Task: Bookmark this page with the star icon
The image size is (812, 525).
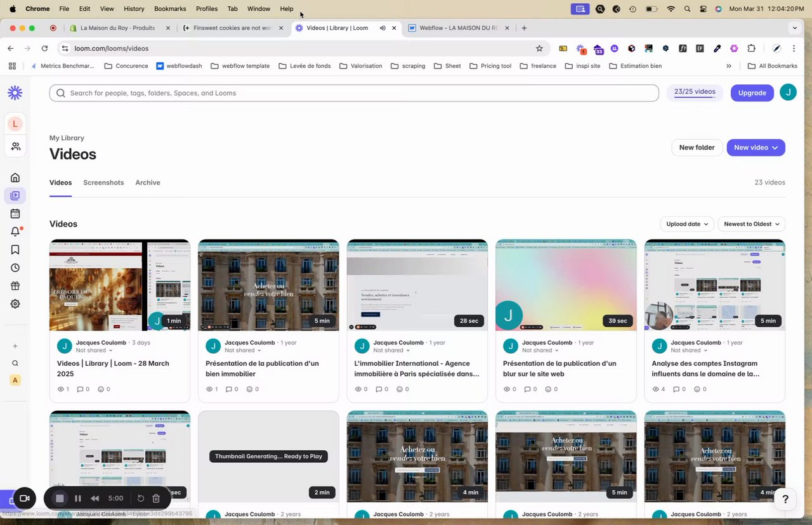Action: (539, 48)
